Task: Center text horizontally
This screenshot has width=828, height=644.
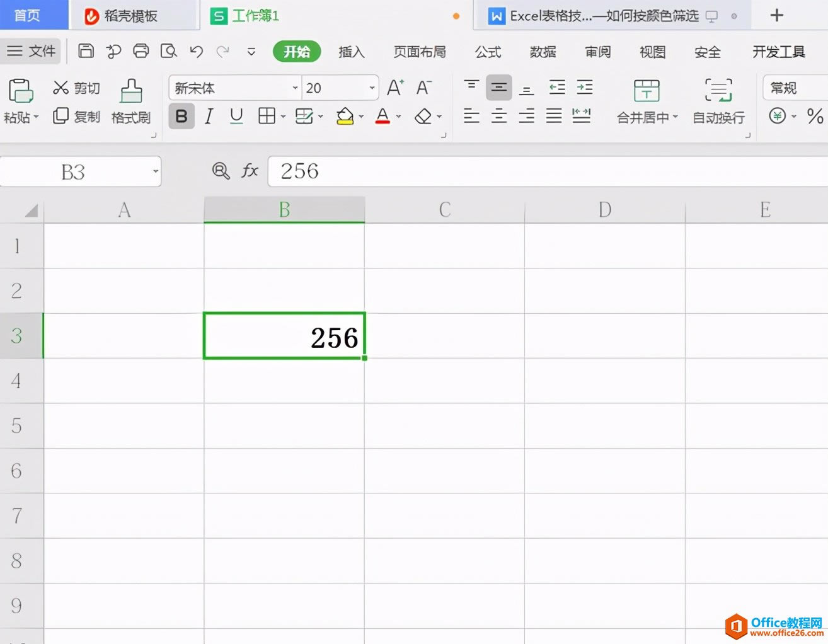Action: (499, 115)
